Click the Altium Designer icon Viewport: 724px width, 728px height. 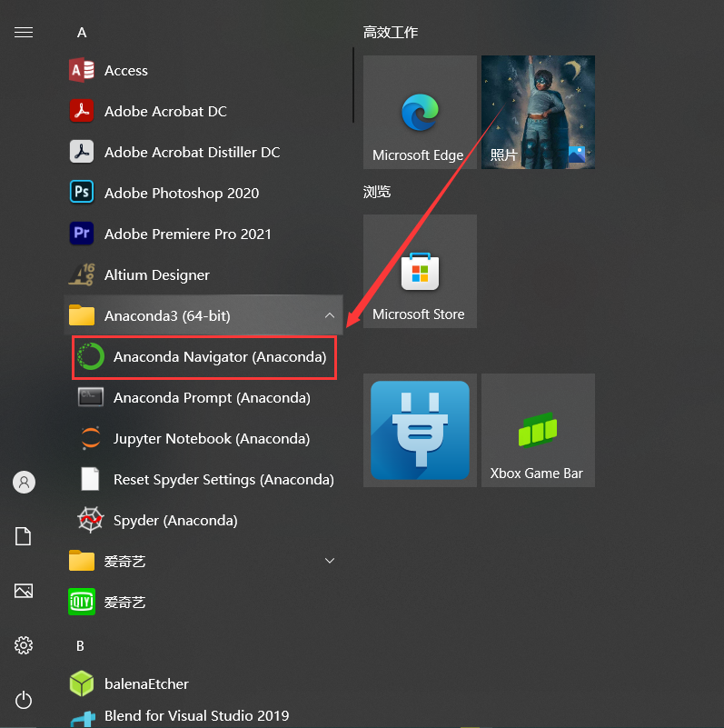(82, 274)
